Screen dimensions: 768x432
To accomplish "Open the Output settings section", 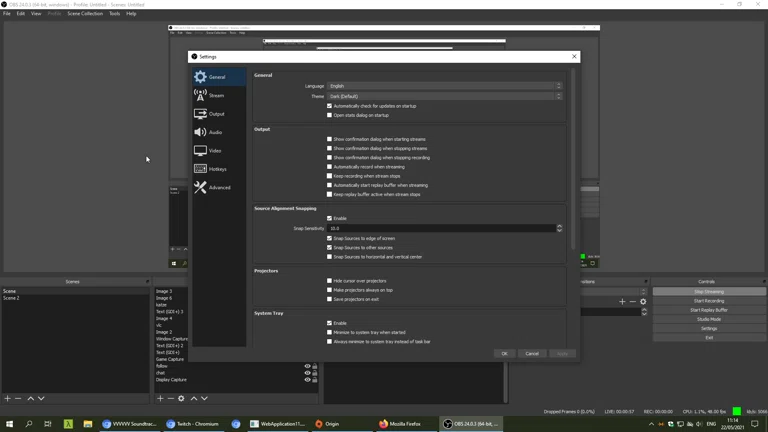I will [216, 114].
